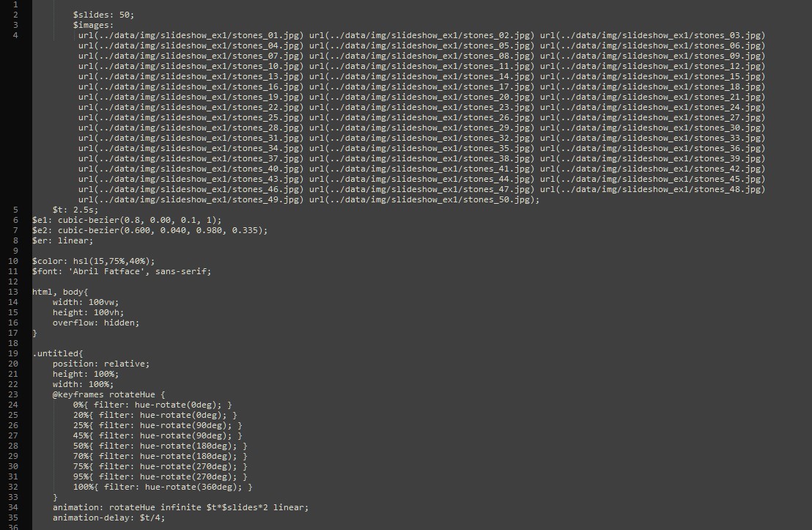
Task: Click the stones_01.jpg url entry
Action: point(191,35)
